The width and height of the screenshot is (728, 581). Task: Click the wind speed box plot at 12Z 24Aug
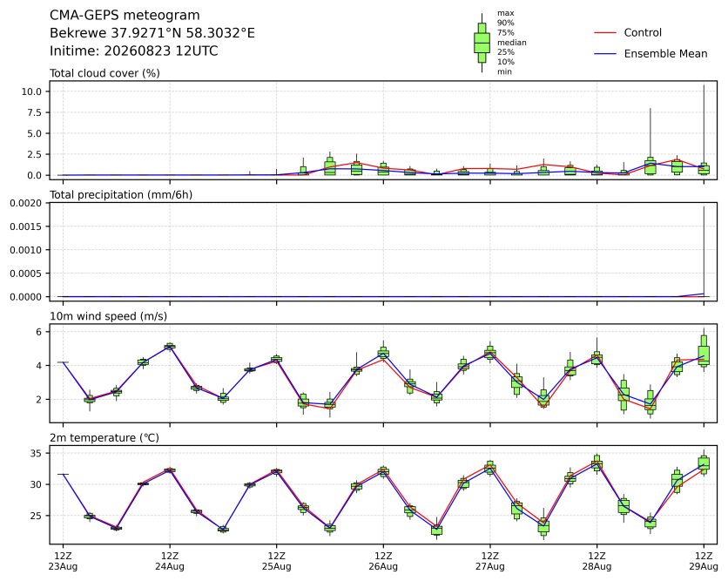click(170, 347)
